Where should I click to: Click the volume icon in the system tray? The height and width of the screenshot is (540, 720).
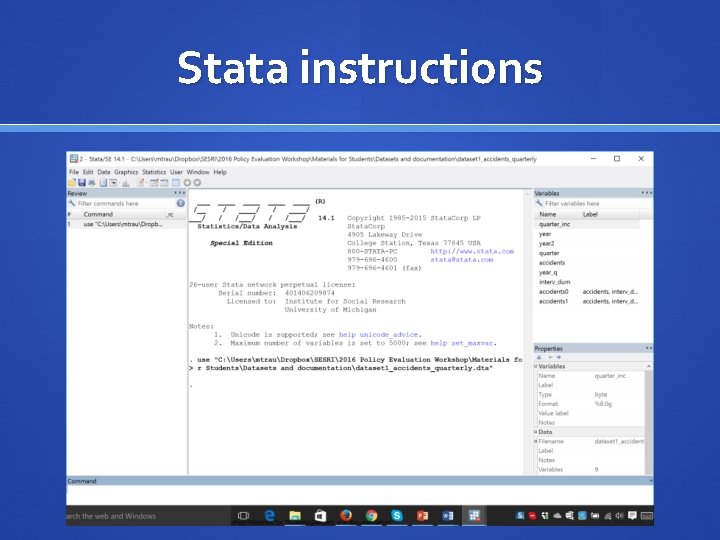click(x=619, y=516)
